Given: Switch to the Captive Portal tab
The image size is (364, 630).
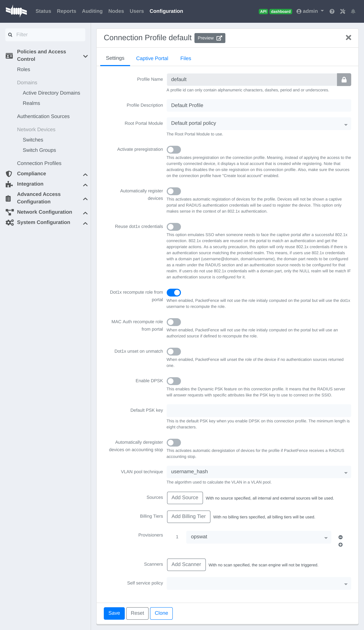Looking at the screenshot, I should click(152, 58).
